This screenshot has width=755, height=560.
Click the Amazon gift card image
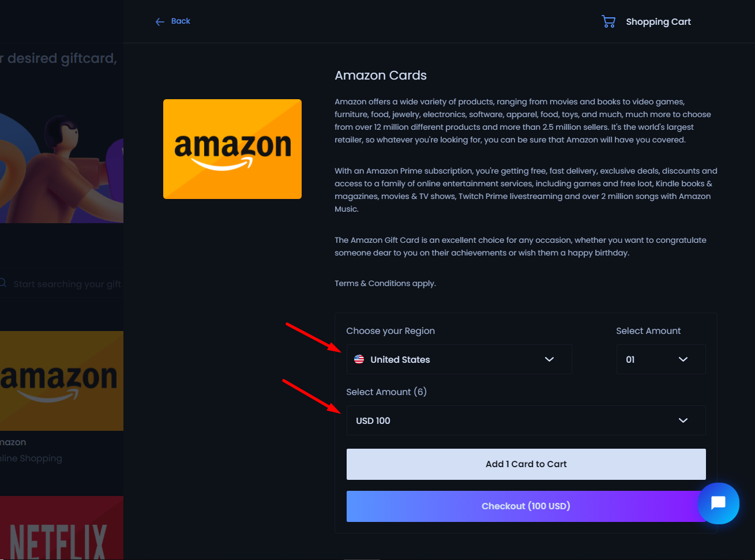(232, 149)
